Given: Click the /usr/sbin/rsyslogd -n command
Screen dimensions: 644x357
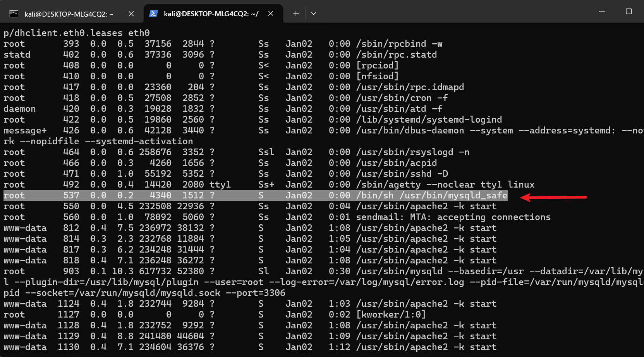Looking at the screenshot, I should 413,152.
